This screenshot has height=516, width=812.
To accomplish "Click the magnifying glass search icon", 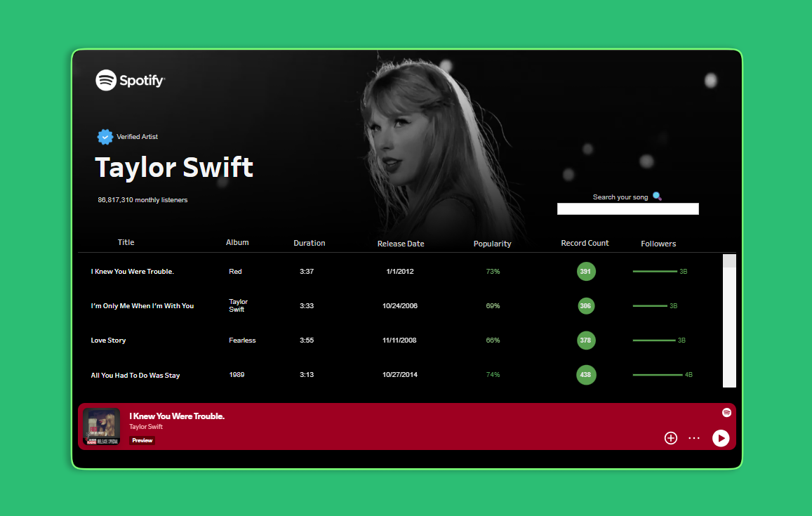I will (657, 196).
